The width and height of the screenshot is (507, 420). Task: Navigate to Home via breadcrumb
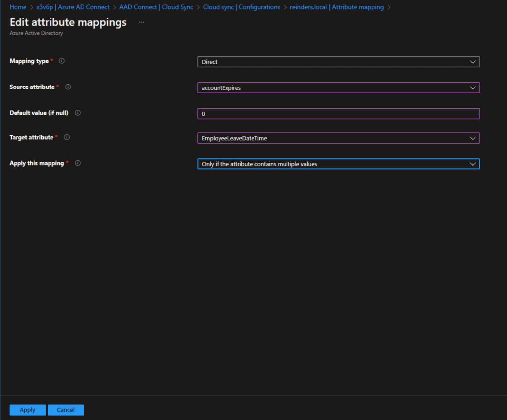(x=18, y=7)
